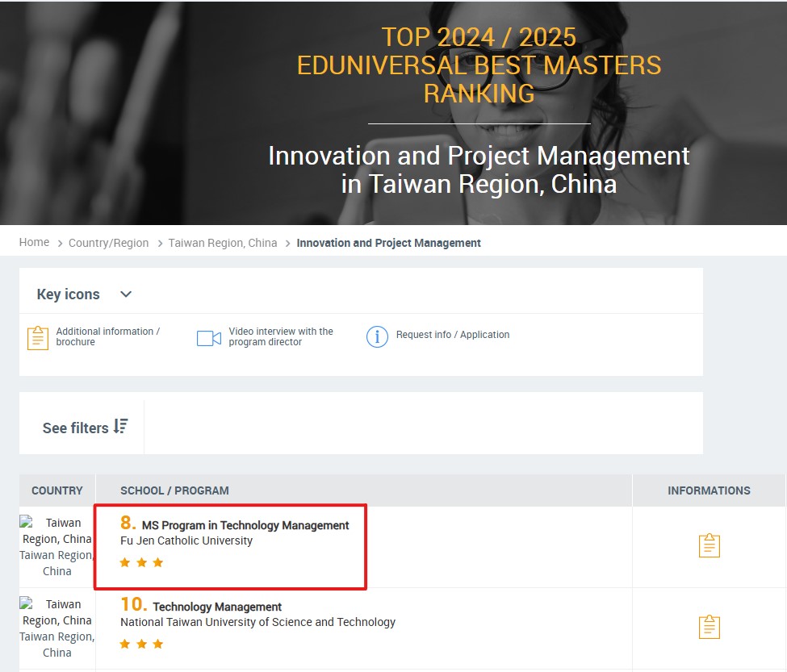
Task: Click the video interview camera key icon
Action: coord(209,338)
